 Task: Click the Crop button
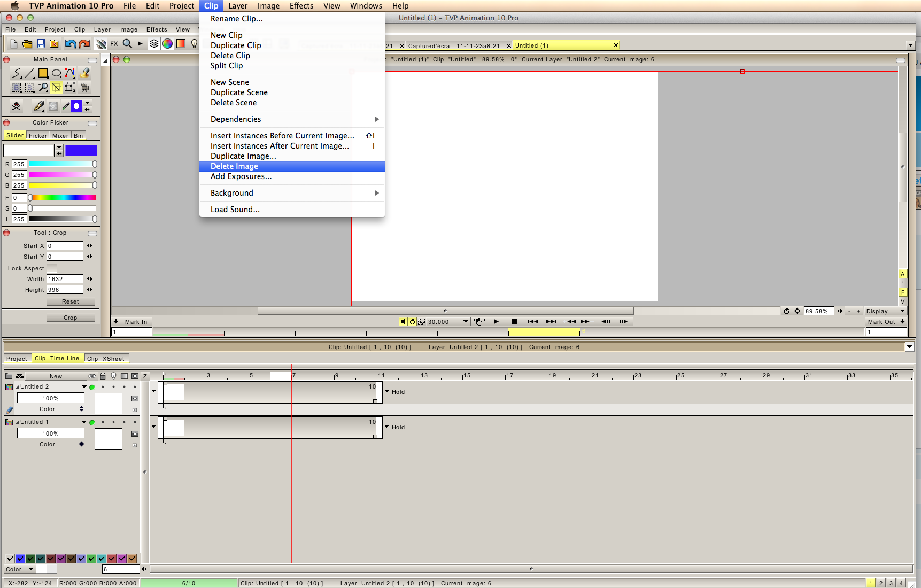pyautogui.click(x=71, y=318)
